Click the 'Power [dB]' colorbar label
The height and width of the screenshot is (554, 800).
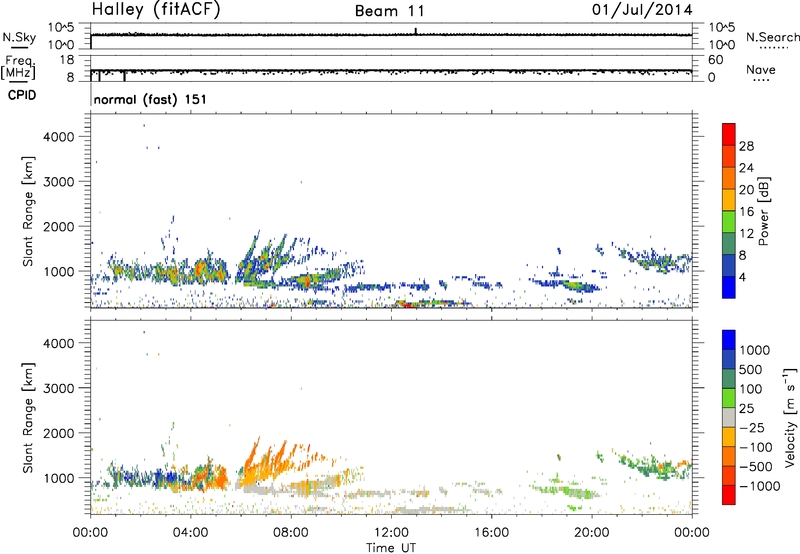[763, 211]
